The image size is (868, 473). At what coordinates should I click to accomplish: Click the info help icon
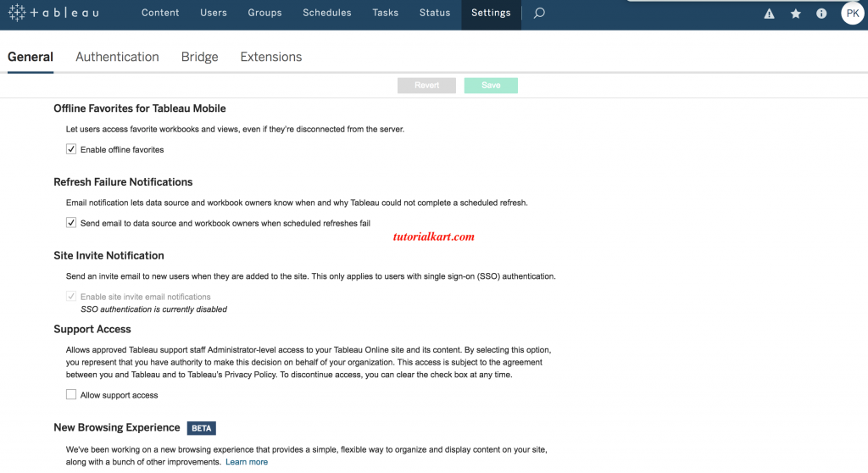(821, 14)
